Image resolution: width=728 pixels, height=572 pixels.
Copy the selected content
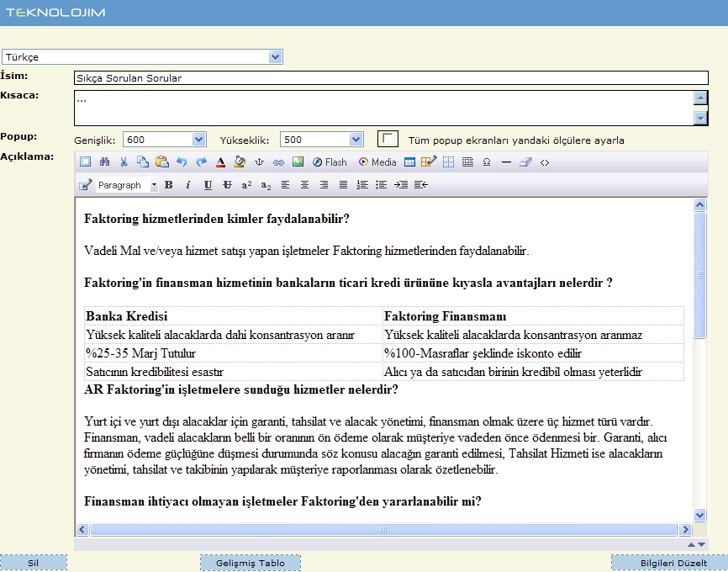(x=143, y=162)
